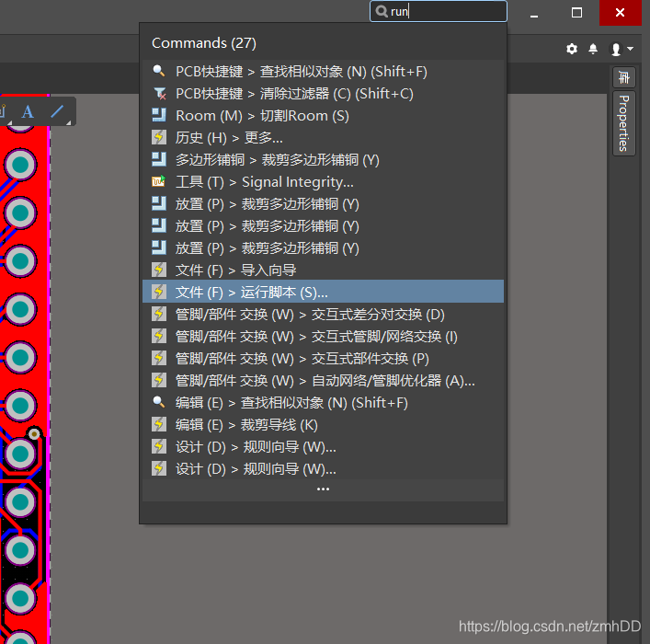The image size is (650, 644).
Task: Select the place line tool
Action: pyautogui.click(x=57, y=111)
